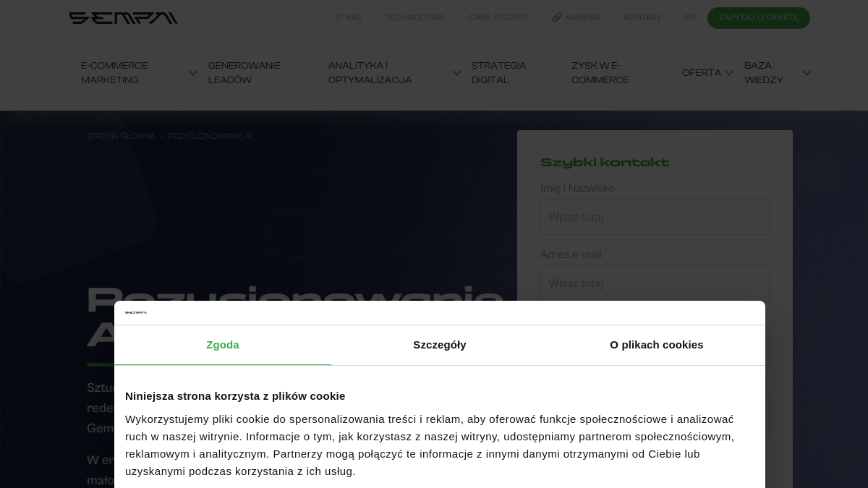This screenshot has width=868, height=488.
Task: Select the Analityka i Optymalizacja label
Action: click(370, 73)
